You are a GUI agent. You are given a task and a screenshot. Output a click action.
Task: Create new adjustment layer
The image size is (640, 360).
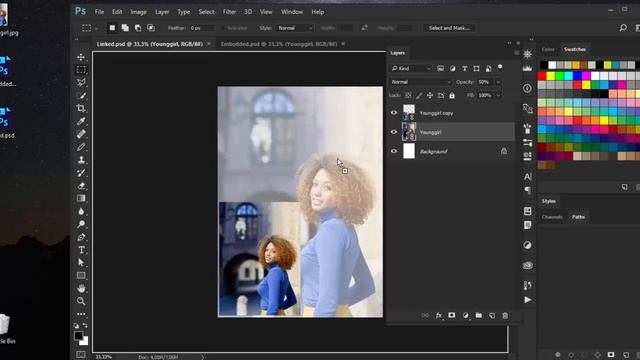coord(465,316)
